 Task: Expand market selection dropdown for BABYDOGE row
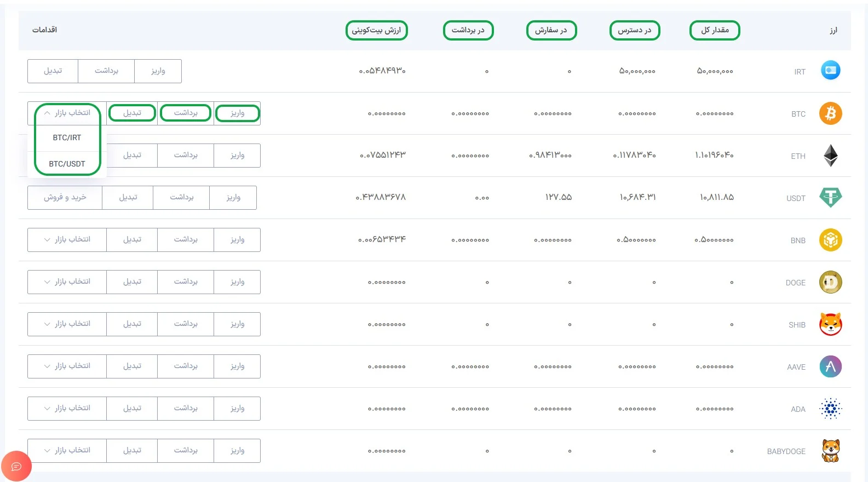[67, 451]
